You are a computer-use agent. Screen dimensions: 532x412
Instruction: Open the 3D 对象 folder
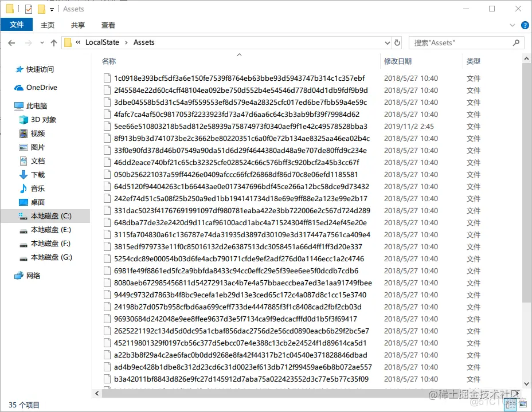pos(37,120)
